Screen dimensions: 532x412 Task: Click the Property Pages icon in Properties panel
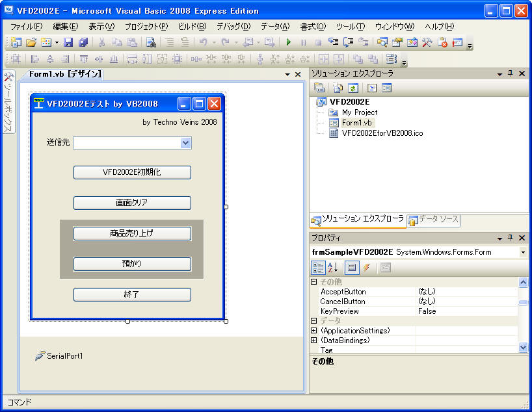click(x=385, y=268)
